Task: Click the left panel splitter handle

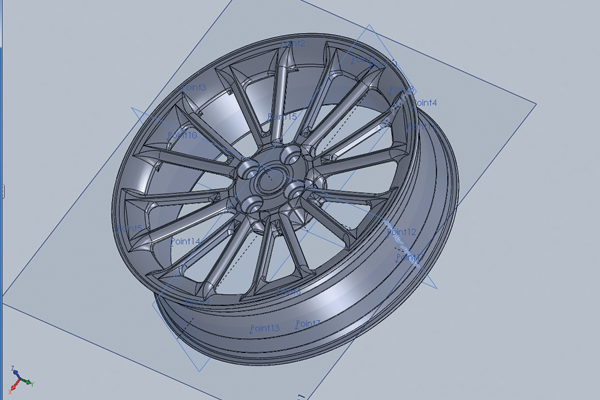Action: tap(2, 190)
